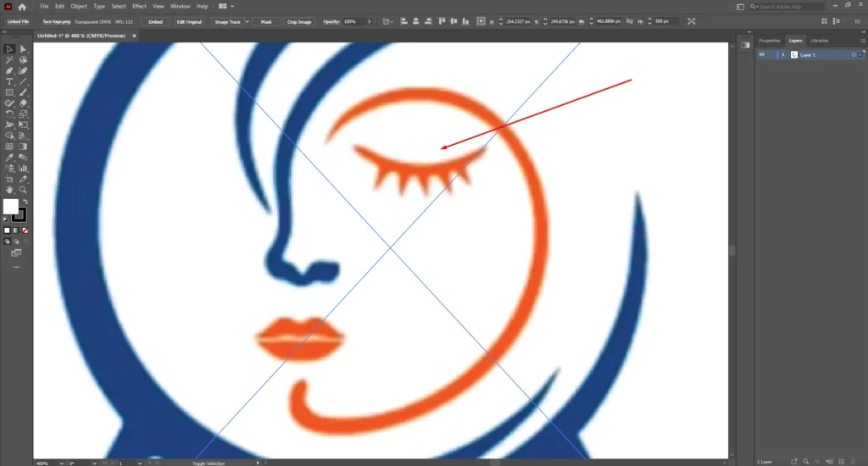Switch to the Libraries tab
Viewport: 868px width, 466px height.
point(820,41)
